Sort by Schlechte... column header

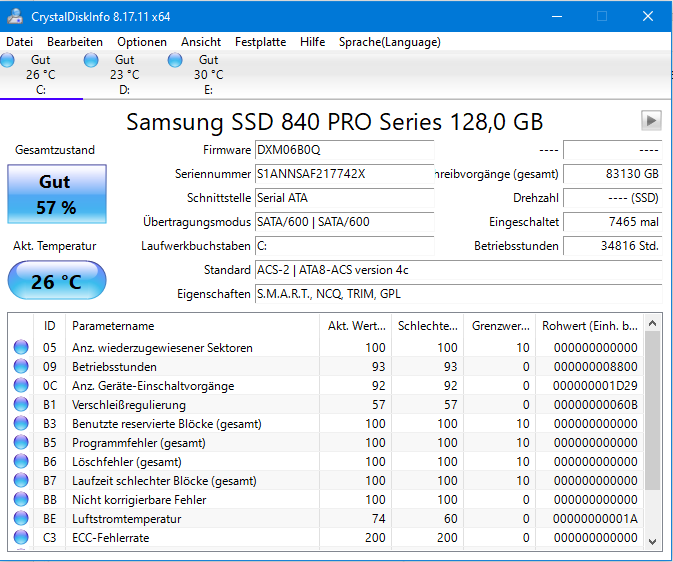click(427, 326)
